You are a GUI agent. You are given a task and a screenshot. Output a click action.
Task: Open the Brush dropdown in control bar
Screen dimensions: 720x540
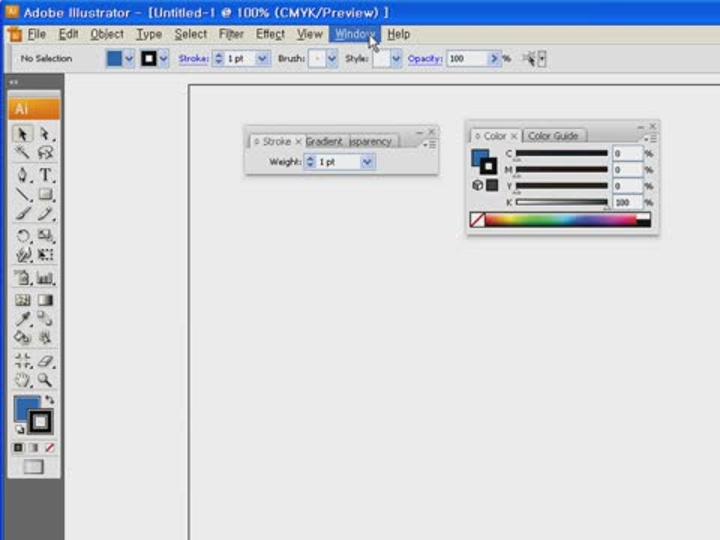pos(332,59)
